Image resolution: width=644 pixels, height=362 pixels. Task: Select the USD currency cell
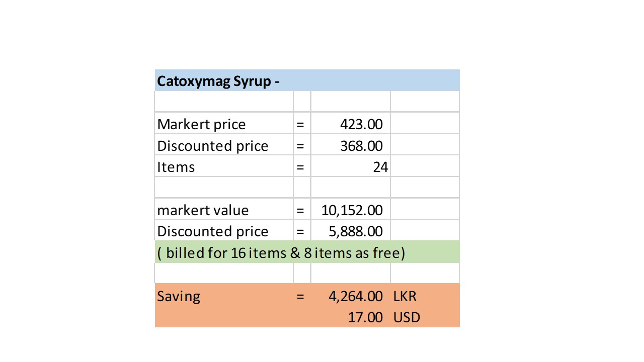pyautogui.click(x=425, y=317)
